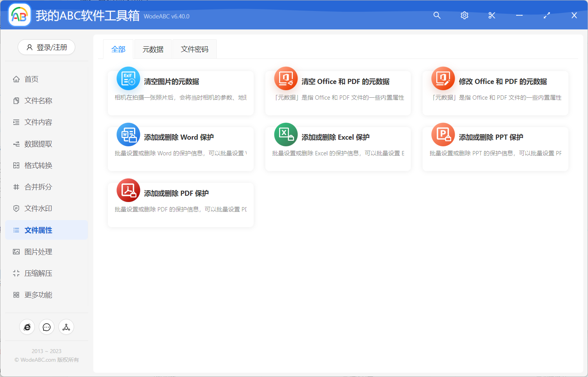Select 格式转换 from the sidebar

(38, 165)
